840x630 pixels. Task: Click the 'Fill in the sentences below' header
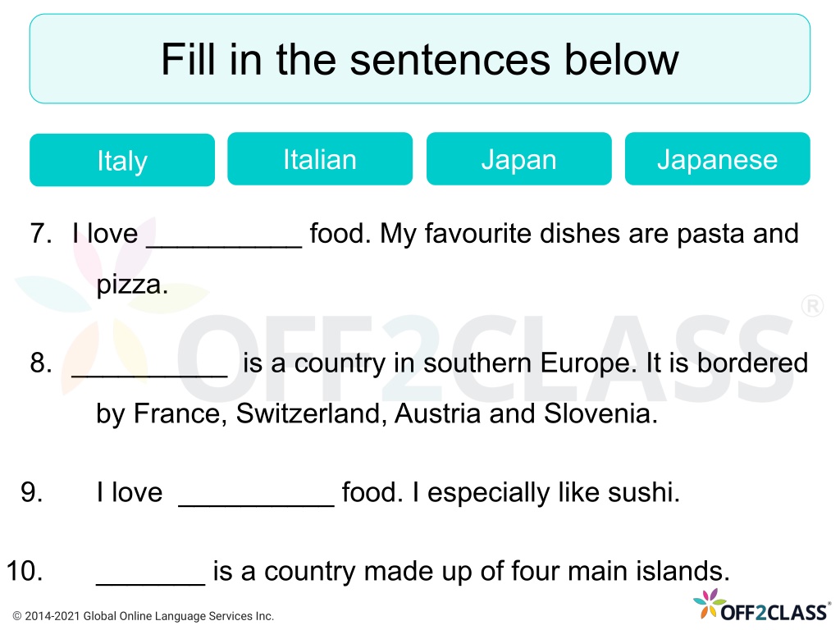[420, 59]
